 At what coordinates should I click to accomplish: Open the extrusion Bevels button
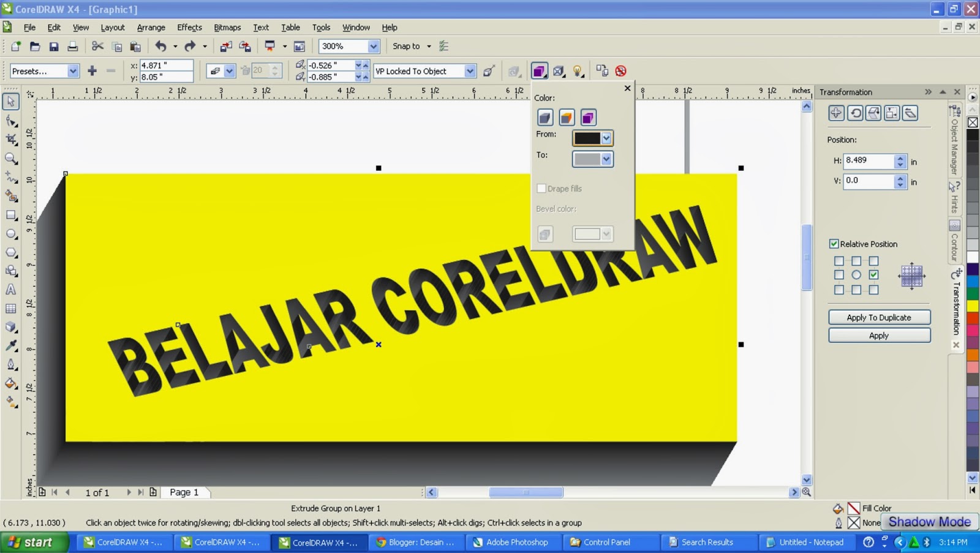[559, 71]
